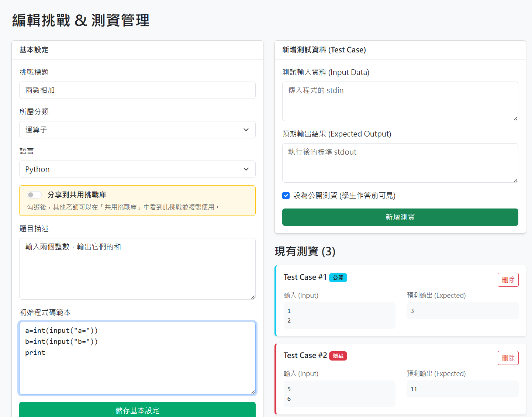
Task: Click resize handle of description textarea
Action: point(253,297)
